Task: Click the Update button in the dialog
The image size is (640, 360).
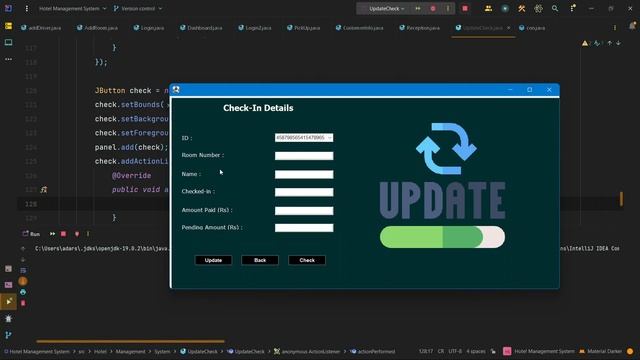Action: (x=213, y=260)
